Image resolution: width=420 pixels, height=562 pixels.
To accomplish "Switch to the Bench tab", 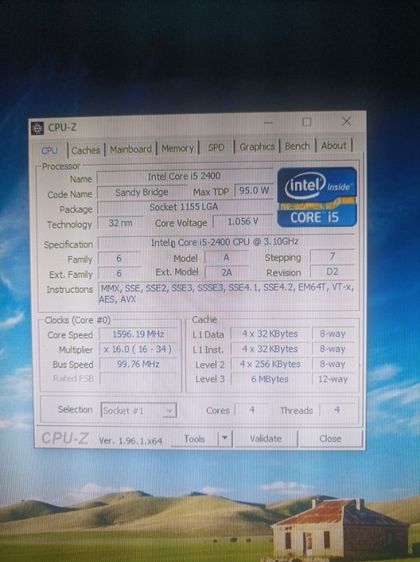I will pyautogui.click(x=297, y=146).
